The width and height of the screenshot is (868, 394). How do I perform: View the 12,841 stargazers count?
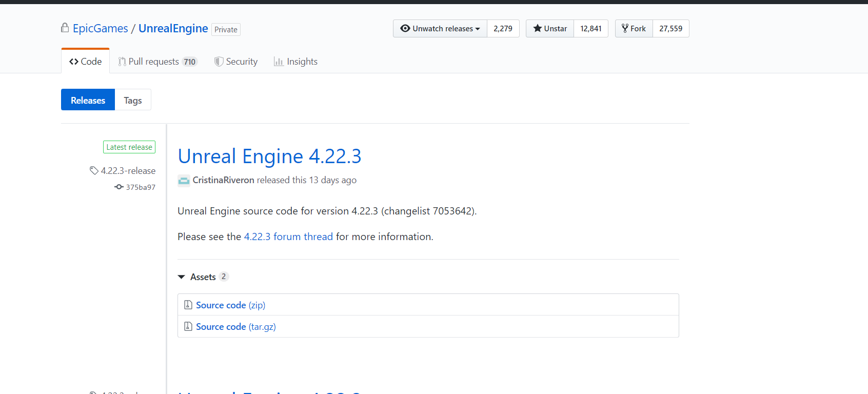pyautogui.click(x=591, y=29)
